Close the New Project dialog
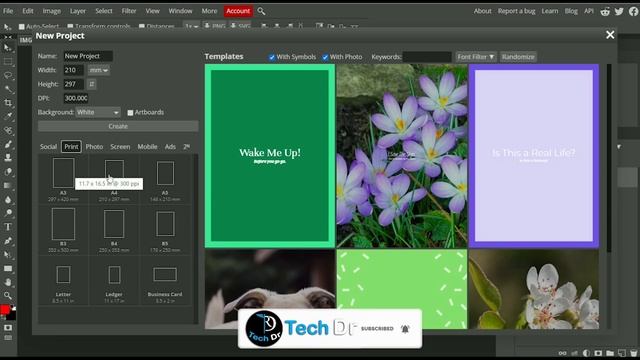This screenshot has width=640, height=360. point(610,35)
